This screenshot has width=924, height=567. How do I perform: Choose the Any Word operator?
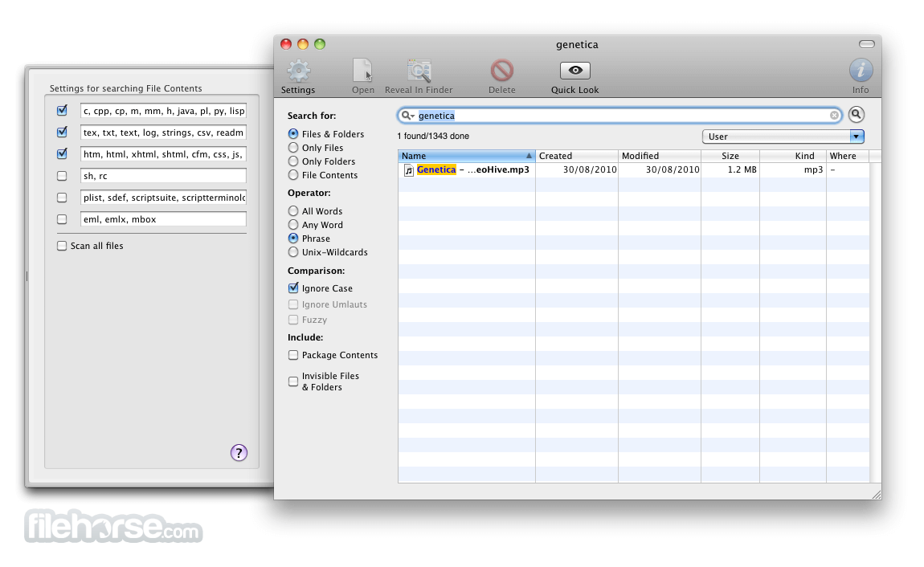coord(293,224)
